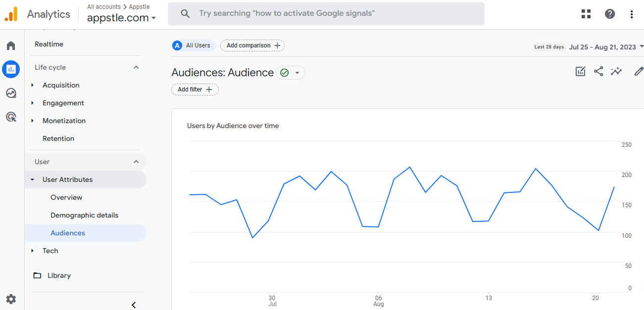
Task: Open the Home icon in left rail
Action: coord(11,46)
